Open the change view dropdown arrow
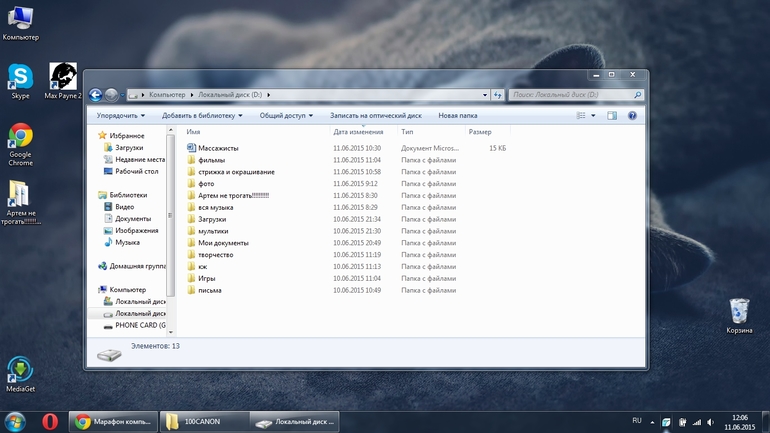770x433 pixels. tap(593, 115)
